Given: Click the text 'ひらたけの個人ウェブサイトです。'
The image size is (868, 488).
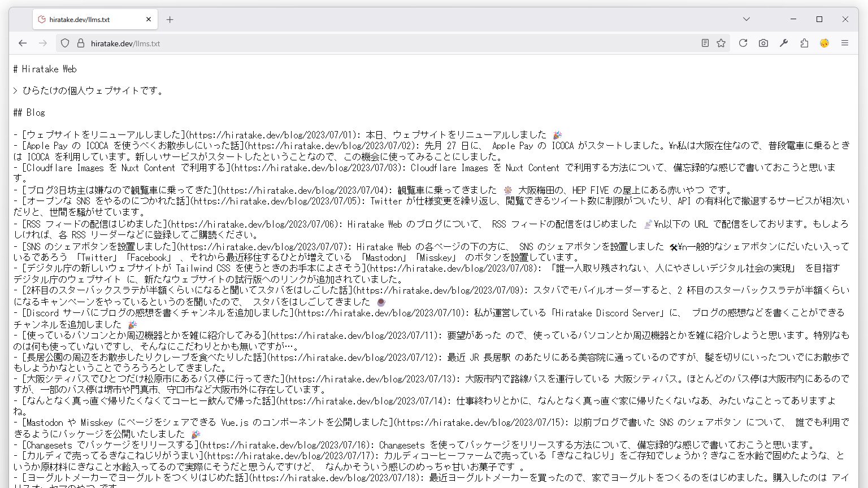Looking at the screenshot, I should point(94,90).
